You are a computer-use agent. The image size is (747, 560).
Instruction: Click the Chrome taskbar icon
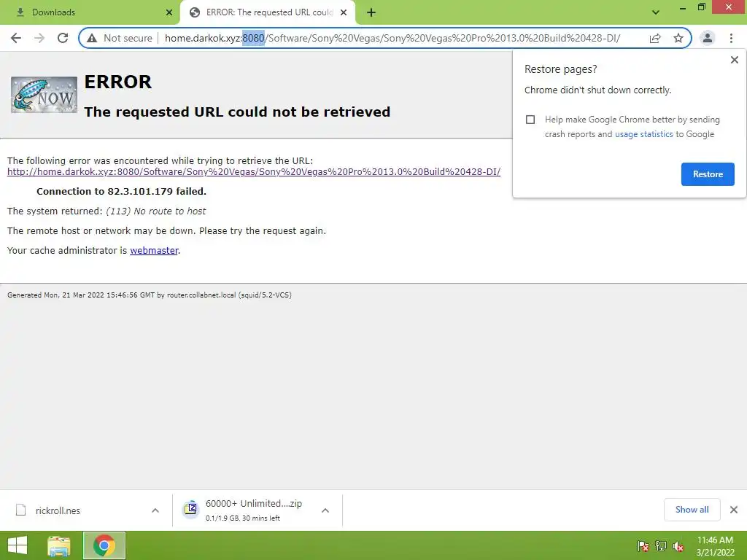click(x=104, y=545)
